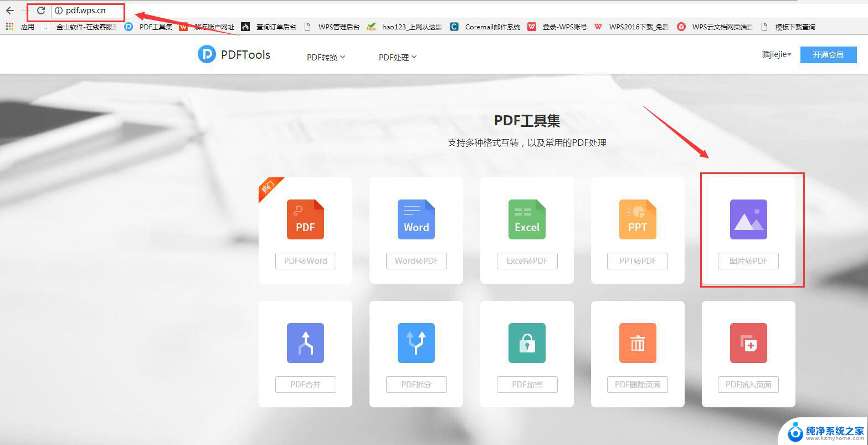Image resolution: width=868 pixels, height=445 pixels.
Task: Open hao123 bookmark
Action: (404, 27)
